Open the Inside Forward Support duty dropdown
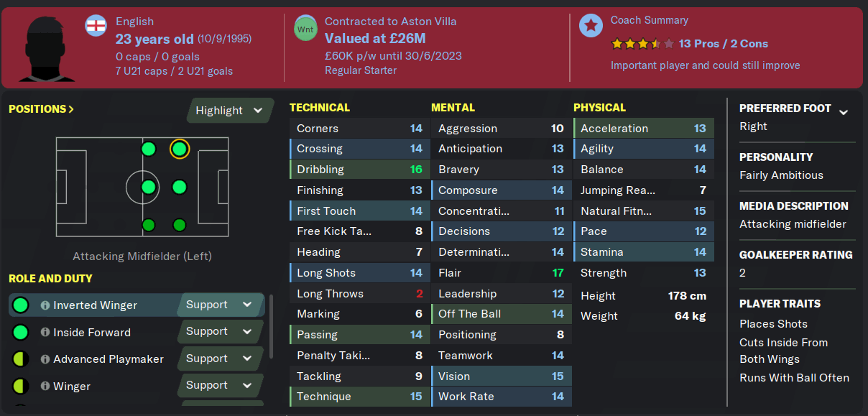This screenshot has height=416, width=868. point(220,332)
